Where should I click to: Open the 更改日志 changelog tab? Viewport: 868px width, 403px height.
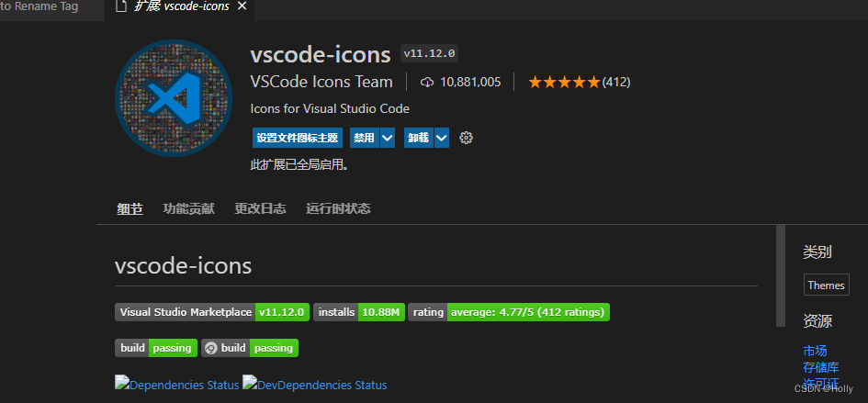(x=260, y=208)
